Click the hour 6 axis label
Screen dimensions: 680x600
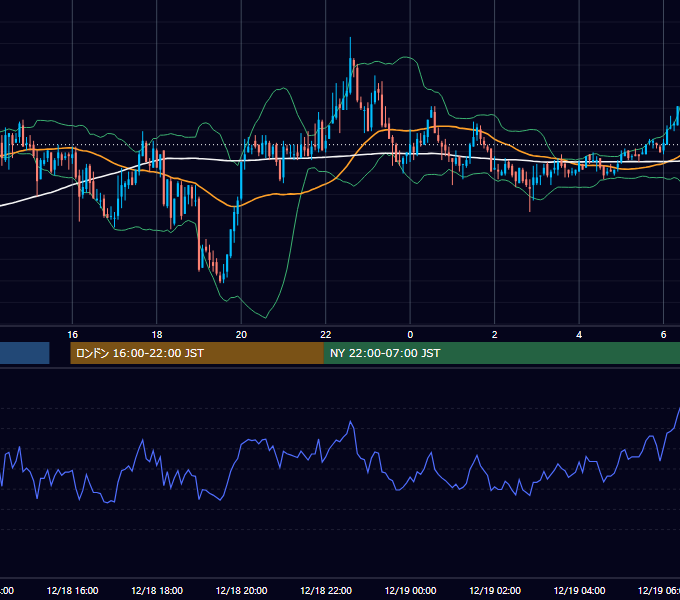click(664, 335)
